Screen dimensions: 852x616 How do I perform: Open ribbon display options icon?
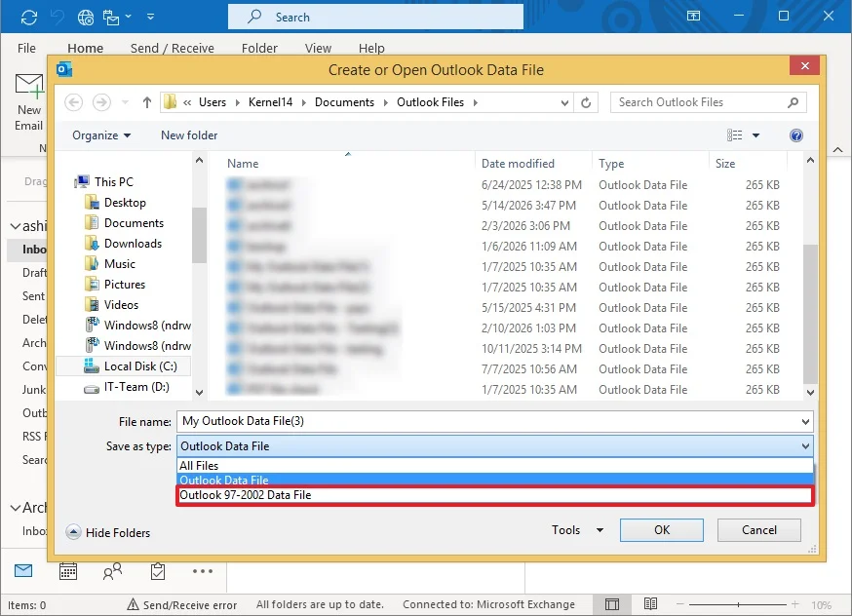coord(693,16)
